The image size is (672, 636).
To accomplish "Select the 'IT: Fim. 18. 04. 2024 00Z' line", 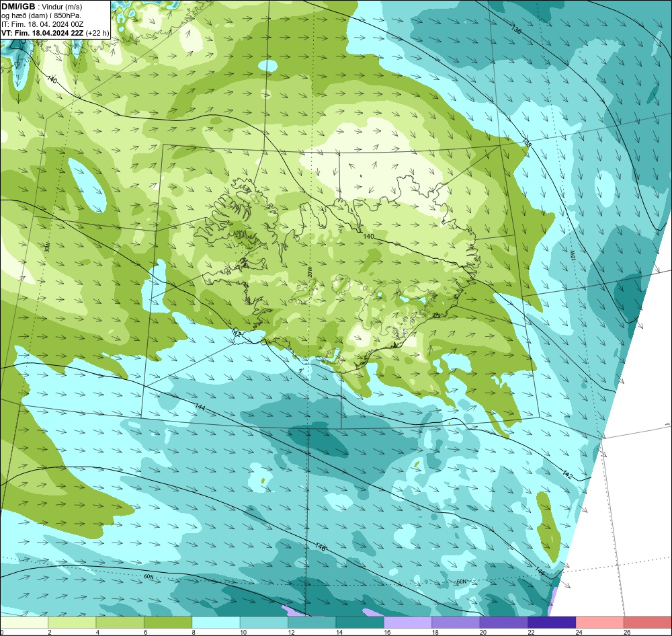I will point(42,24).
